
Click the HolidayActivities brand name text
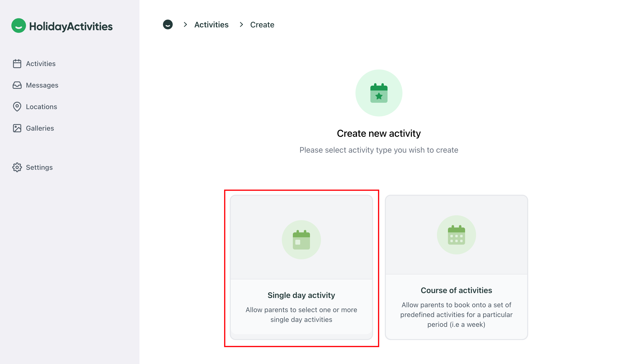point(71,26)
